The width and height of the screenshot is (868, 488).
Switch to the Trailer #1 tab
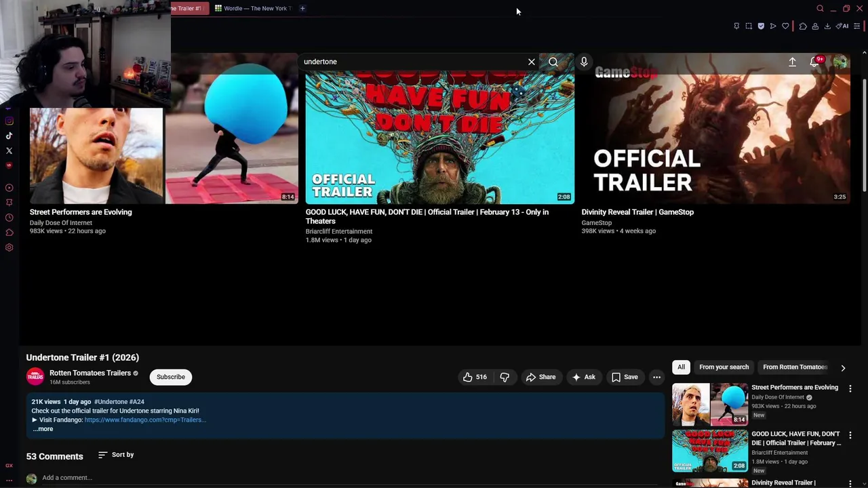point(188,8)
